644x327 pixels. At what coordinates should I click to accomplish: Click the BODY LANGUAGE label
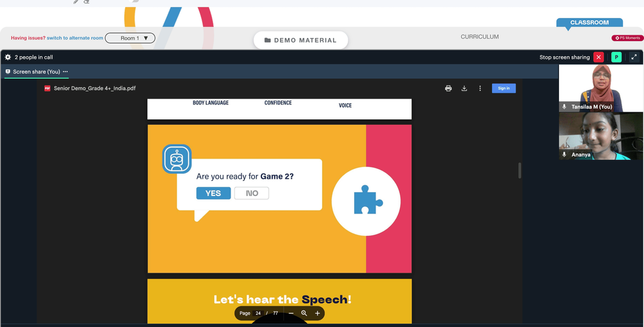pos(211,103)
